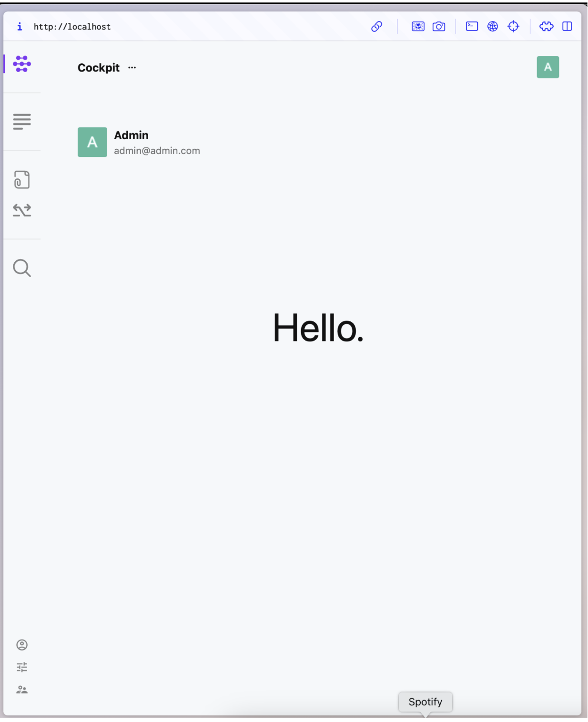The width and height of the screenshot is (588, 722).
Task: Click the Cockpit title
Action: click(99, 68)
